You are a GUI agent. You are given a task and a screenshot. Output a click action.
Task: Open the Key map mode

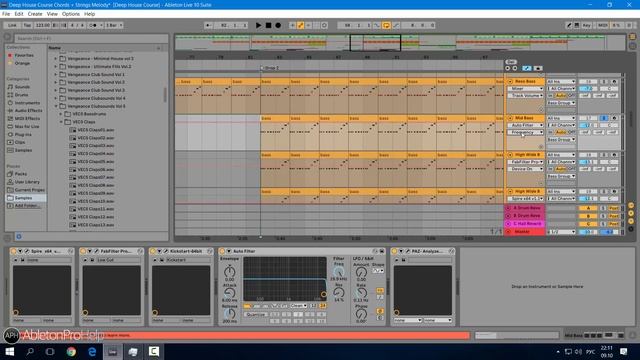point(587,25)
